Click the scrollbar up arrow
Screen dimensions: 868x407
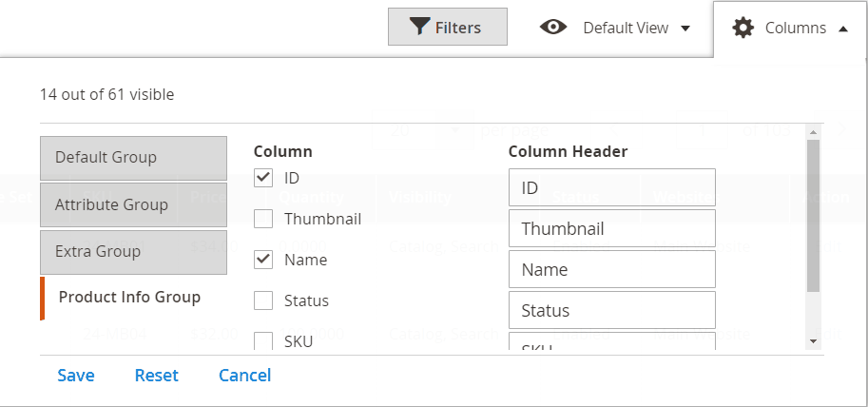[813, 132]
